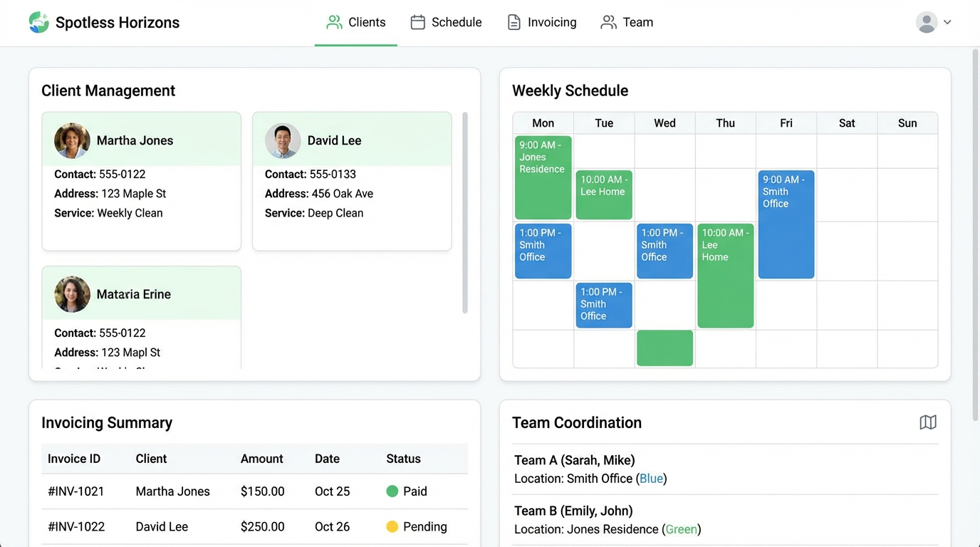Screen dimensions: 980x547
Task: Toggle the Pending status dot on INV-1022
Action: [393, 526]
